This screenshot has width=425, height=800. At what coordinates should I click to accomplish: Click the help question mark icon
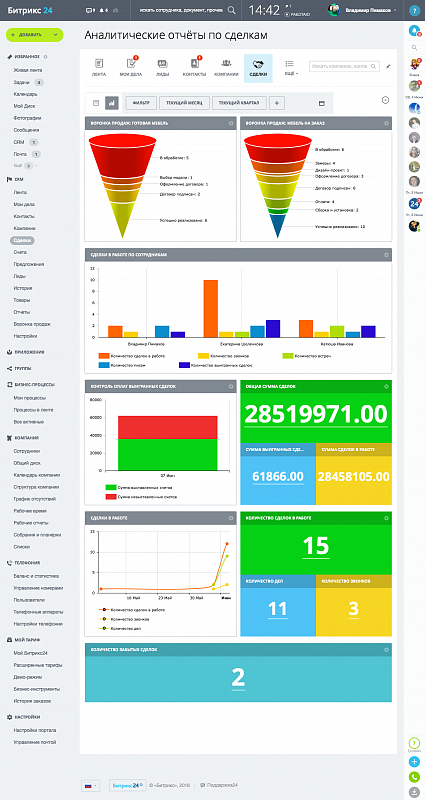414,10
